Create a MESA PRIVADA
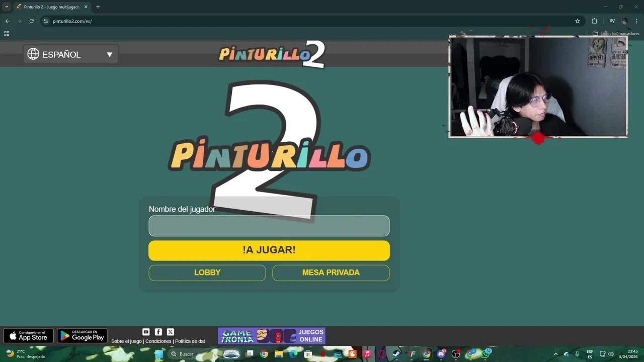 (331, 273)
